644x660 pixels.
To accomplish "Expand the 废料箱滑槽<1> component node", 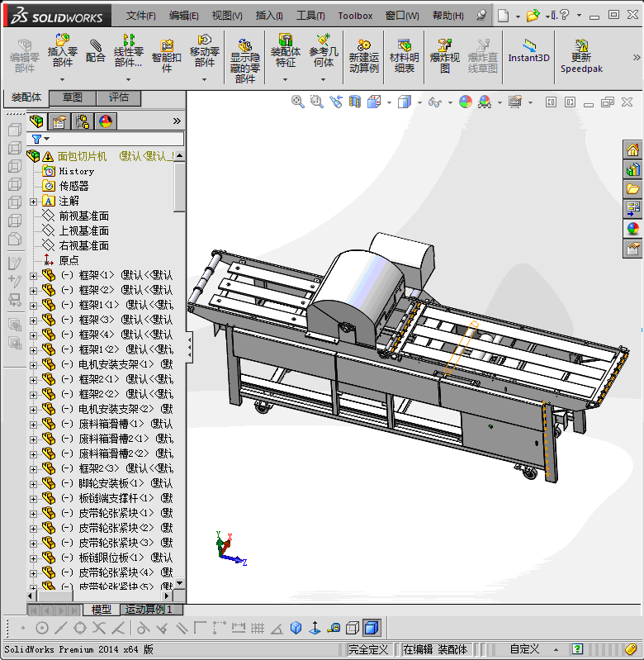I will [x=33, y=425].
